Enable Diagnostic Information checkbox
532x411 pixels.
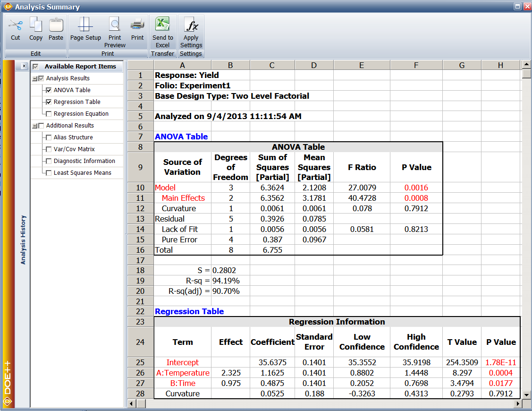pyautogui.click(x=49, y=161)
